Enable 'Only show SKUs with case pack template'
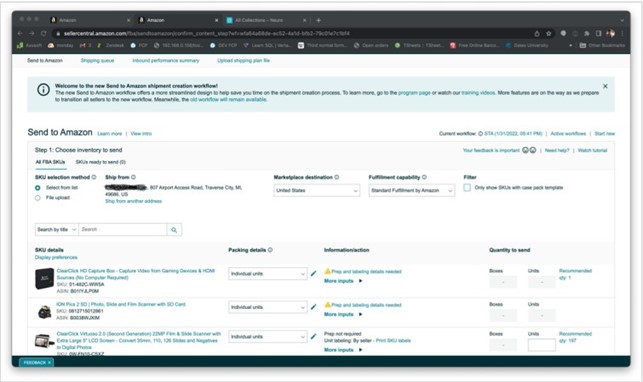The image size is (643, 382). (467, 187)
